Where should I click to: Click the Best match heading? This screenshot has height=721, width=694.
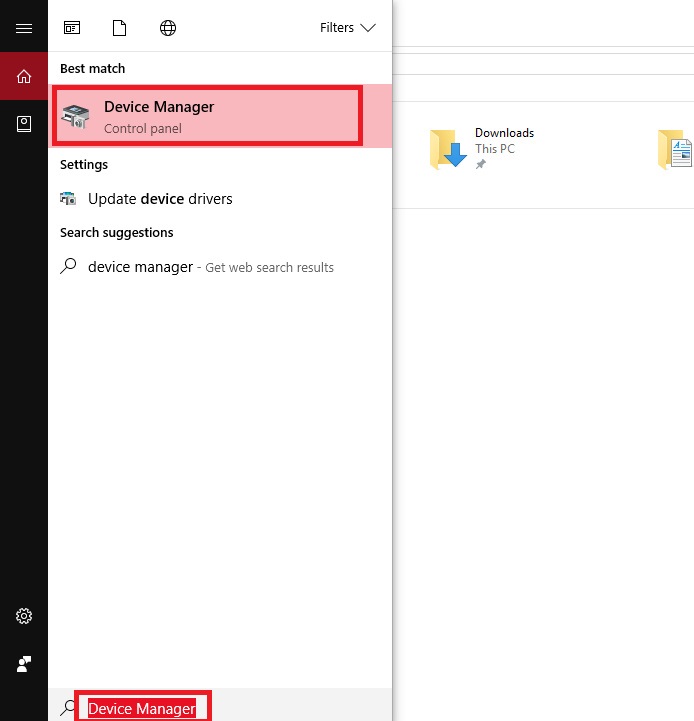[x=92, y=69]
